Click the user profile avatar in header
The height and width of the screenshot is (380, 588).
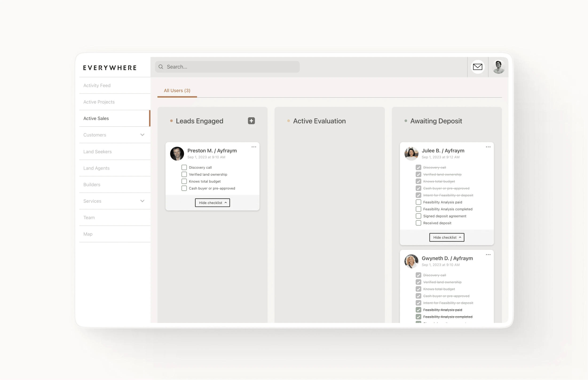click(x=498, y=67)
